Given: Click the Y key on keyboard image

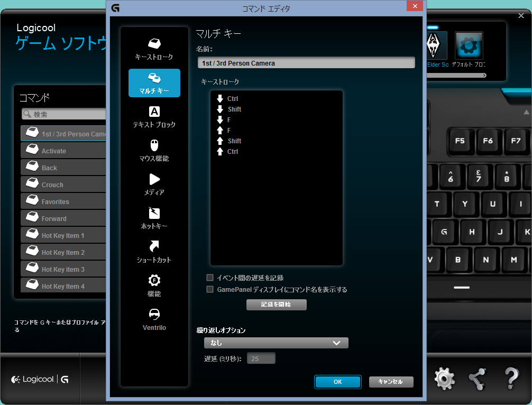Looking at the screenshot, I should tap(465, 204).
